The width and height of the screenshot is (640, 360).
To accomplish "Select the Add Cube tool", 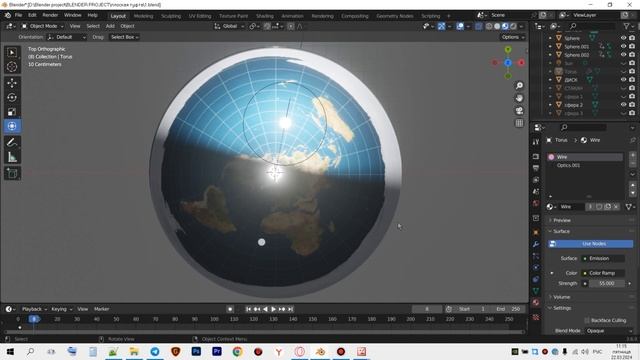I will (x=12, y=173).
